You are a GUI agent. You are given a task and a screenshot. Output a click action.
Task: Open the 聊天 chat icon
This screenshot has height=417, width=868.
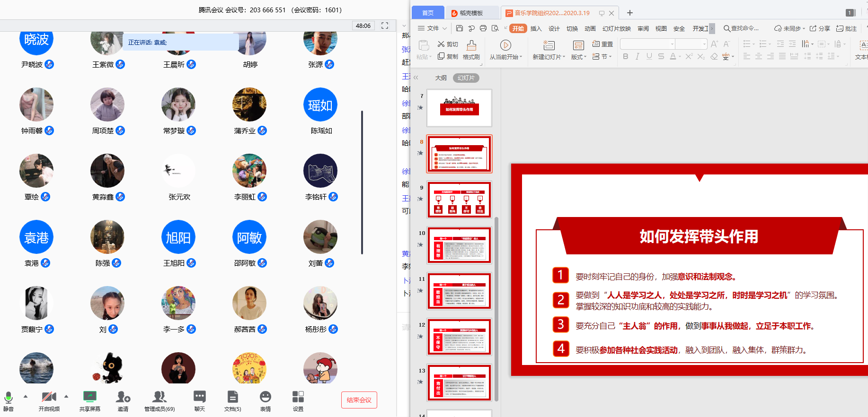(x=199, y=398)
